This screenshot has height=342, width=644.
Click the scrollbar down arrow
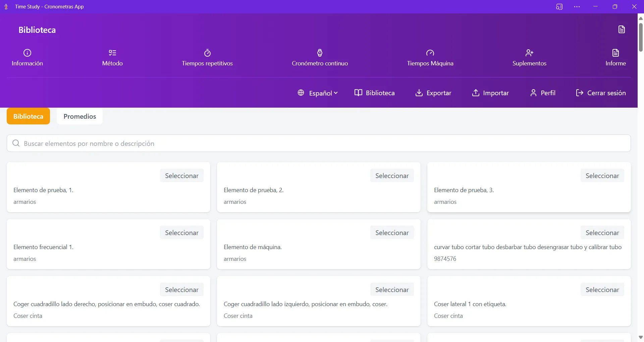[641, 337]
